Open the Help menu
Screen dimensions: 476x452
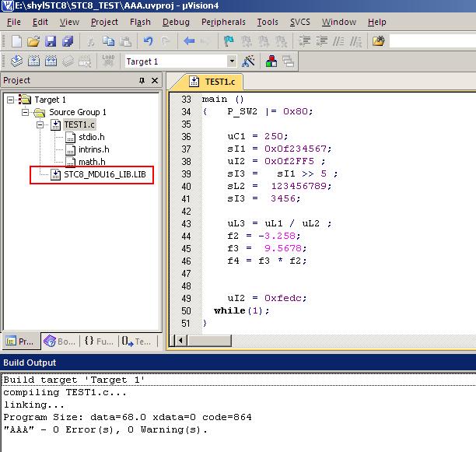[x=376, y=22]
